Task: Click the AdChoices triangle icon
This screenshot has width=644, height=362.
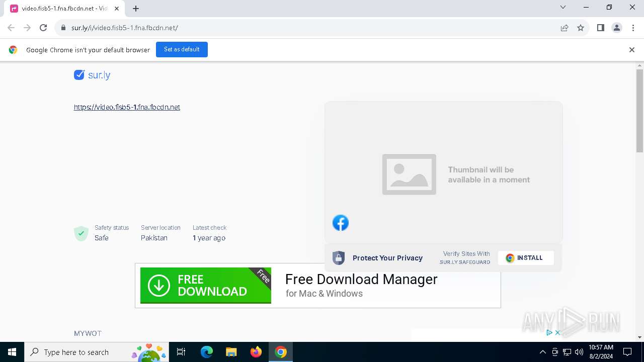Action: tap(549, 333)
